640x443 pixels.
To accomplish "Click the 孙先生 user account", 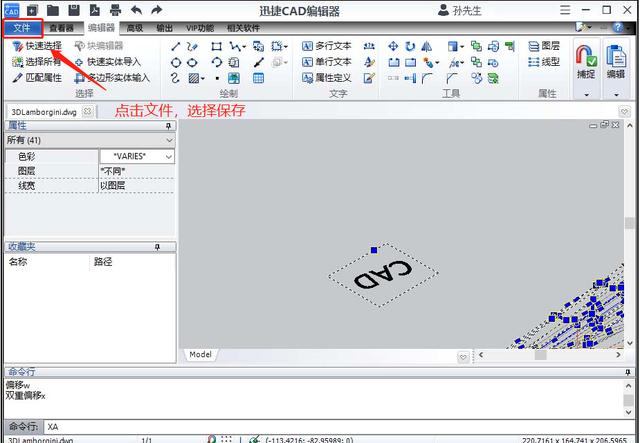I will click(460, 10).
